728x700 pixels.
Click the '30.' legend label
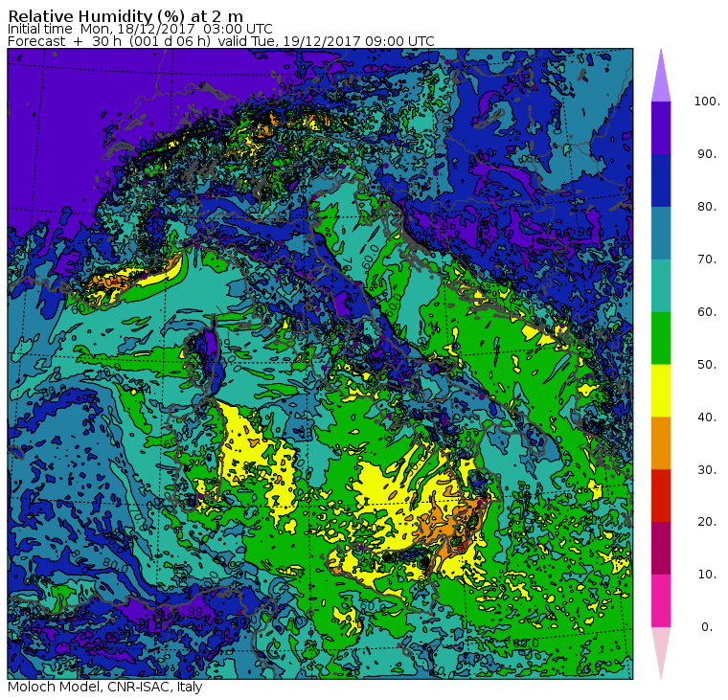pos(707,470)
